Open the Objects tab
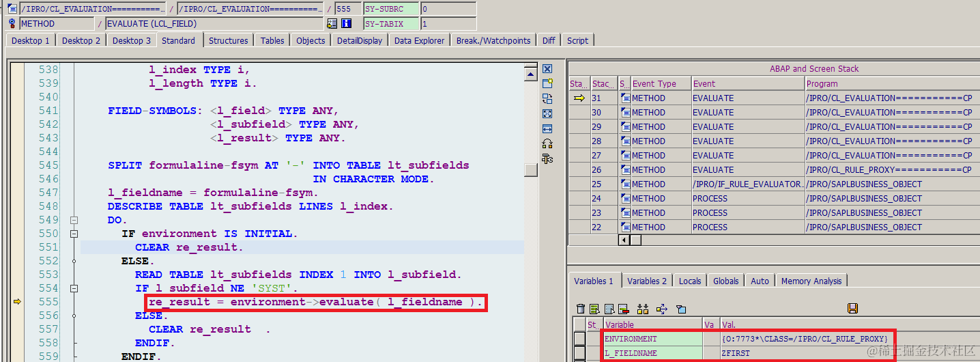Image resolution: width=980 pixels, height=362 pixels. pos(311,41)
